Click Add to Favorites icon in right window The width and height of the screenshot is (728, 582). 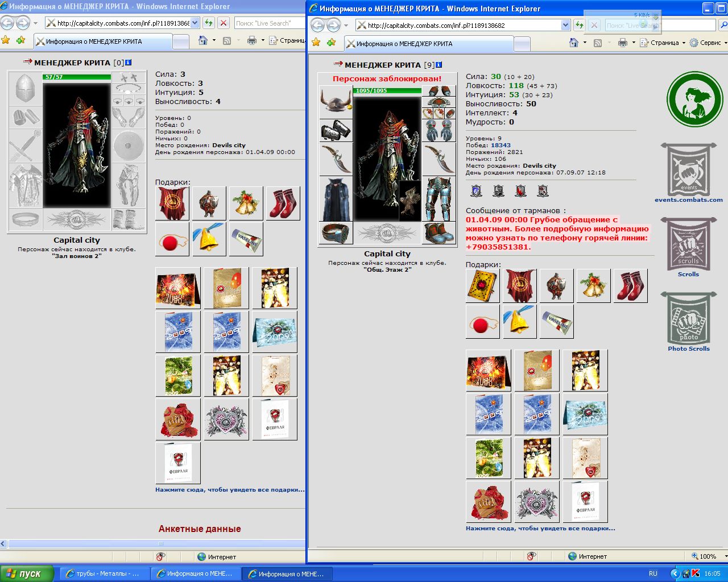(x=332, y=43)
